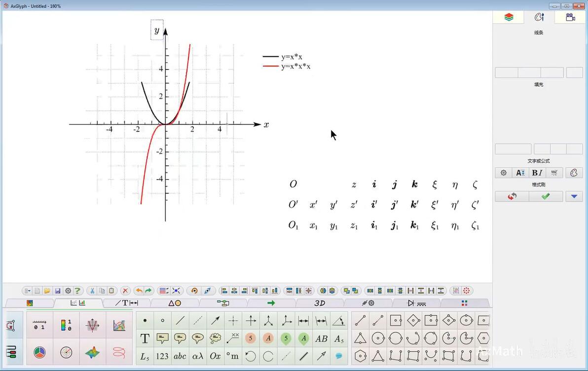The image size is (588, 371).
Task: Open the line, text and dimension tab
Action: 126,303
